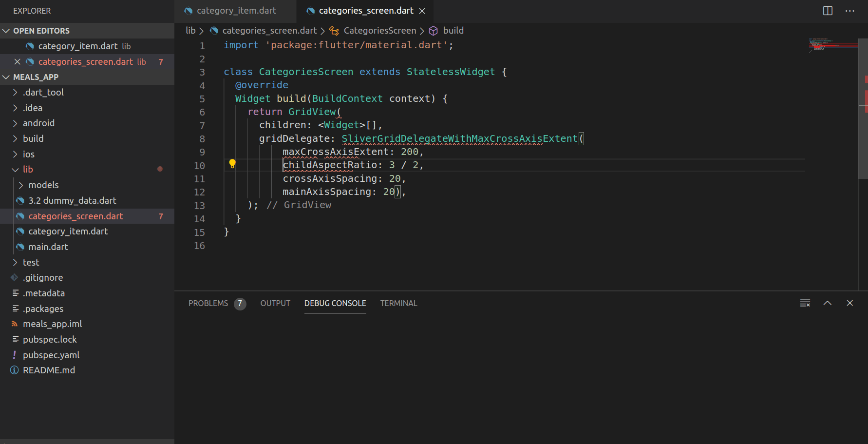Click the Dart icon on the category_item.dart tab
Viewport: 868px width, 444px height.
click(x=189, y=11)
